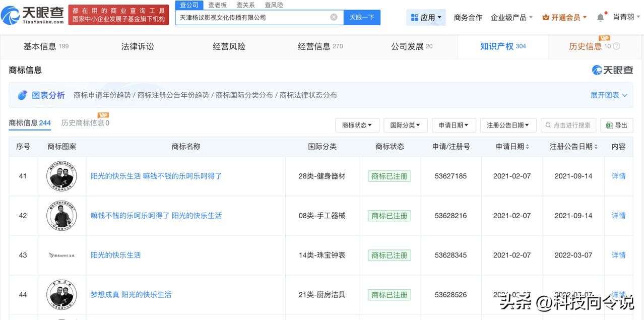Image resolution: width=644 pixels, height=320 pixels.
Task: Click the 天眼一下 search button
Action: (x=362, y=17)
